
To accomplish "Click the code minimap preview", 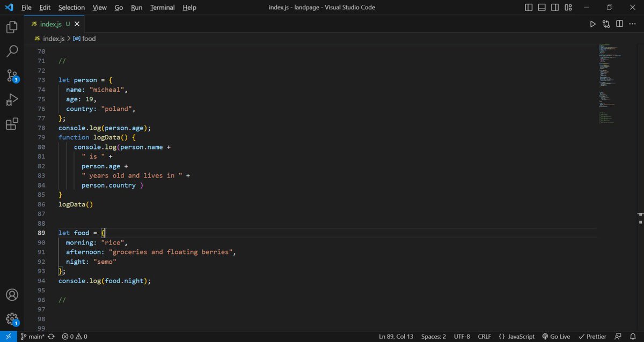I will click(611, 83).
